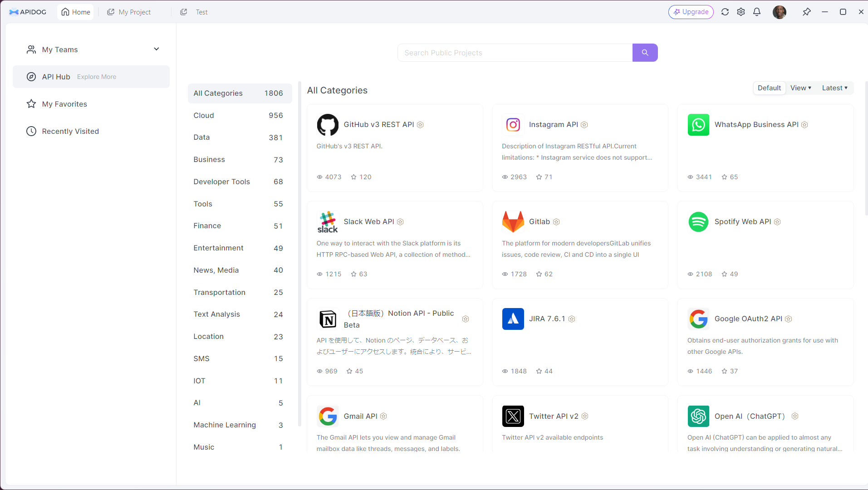Click the notification bell icon
This screenshot has height=490, width=868.
coord(756,12)
